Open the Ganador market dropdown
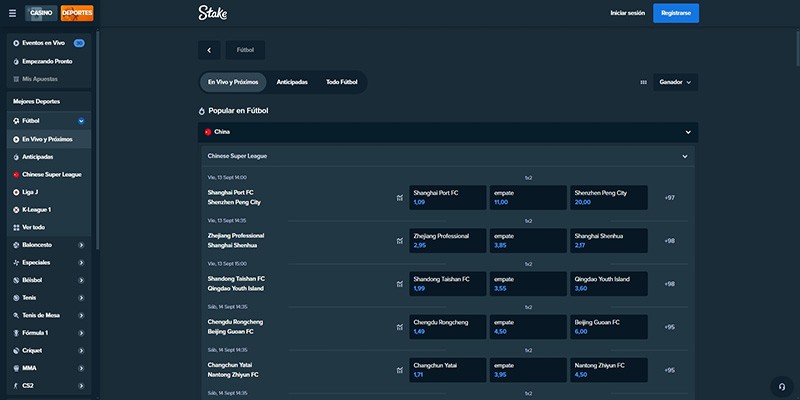The width and height of the screenshot is (800, 400). (x=675, y=82)
